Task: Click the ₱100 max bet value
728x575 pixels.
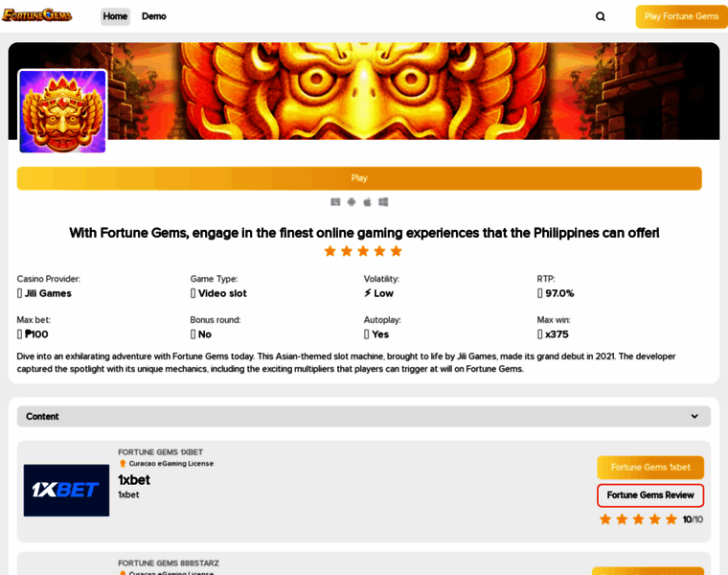Action: [36, 334]
